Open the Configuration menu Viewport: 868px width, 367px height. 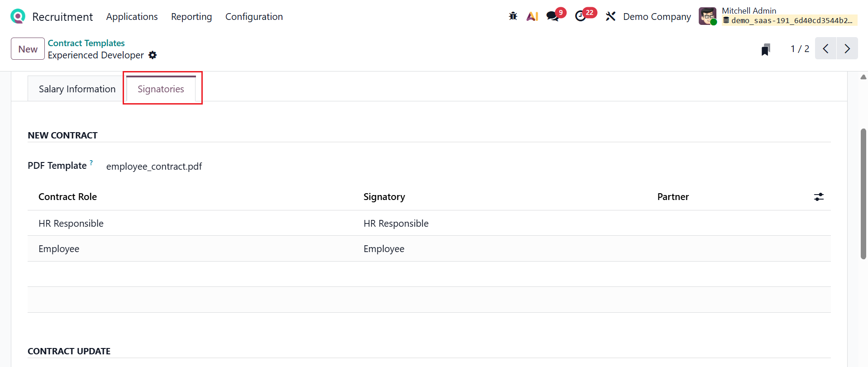(x=254, y=17)
